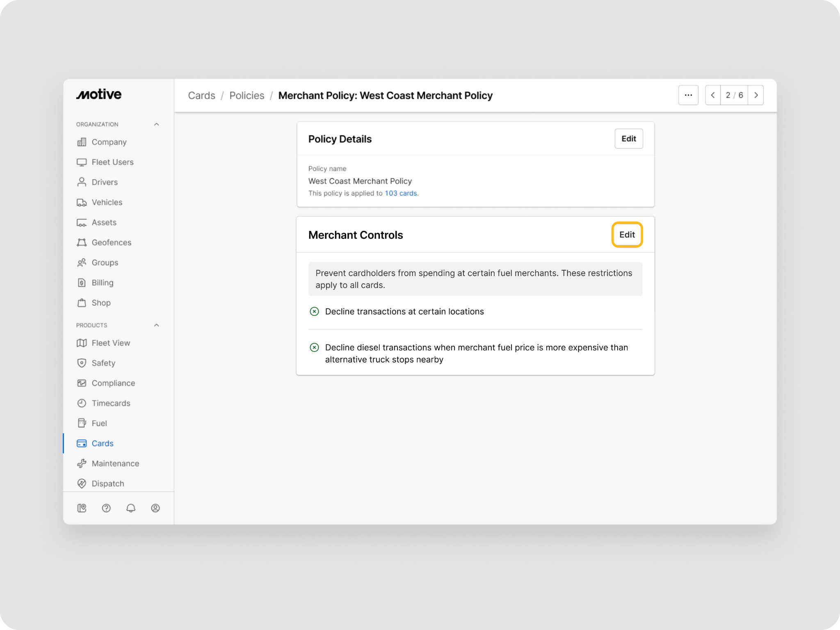Edit the Merchant Controls section
Screen dimensions: 840x630
point(627,235)
